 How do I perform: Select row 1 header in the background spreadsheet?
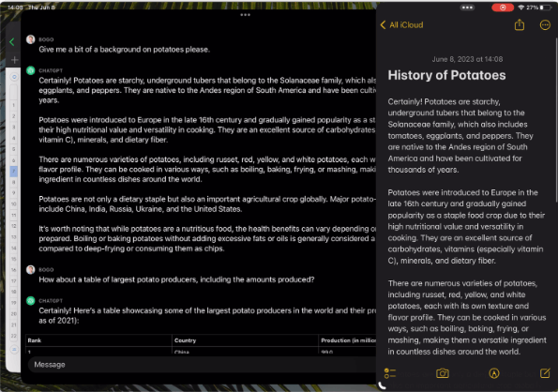(x=13, y=105)
